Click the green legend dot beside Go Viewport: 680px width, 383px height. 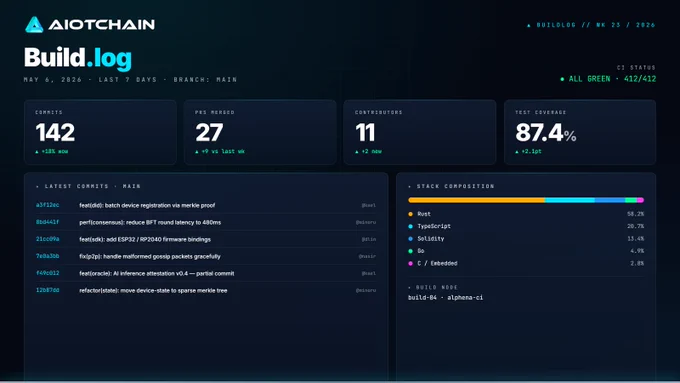click(x=410, y=251)
